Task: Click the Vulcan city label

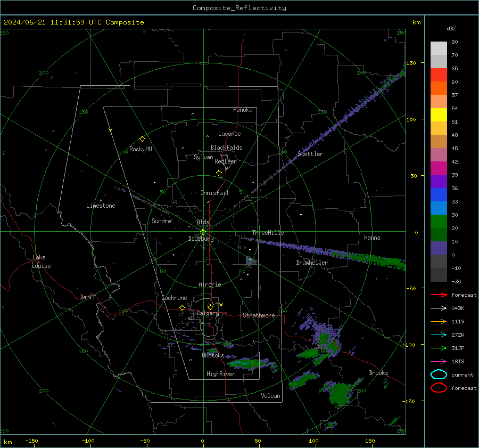Action: 270,396
